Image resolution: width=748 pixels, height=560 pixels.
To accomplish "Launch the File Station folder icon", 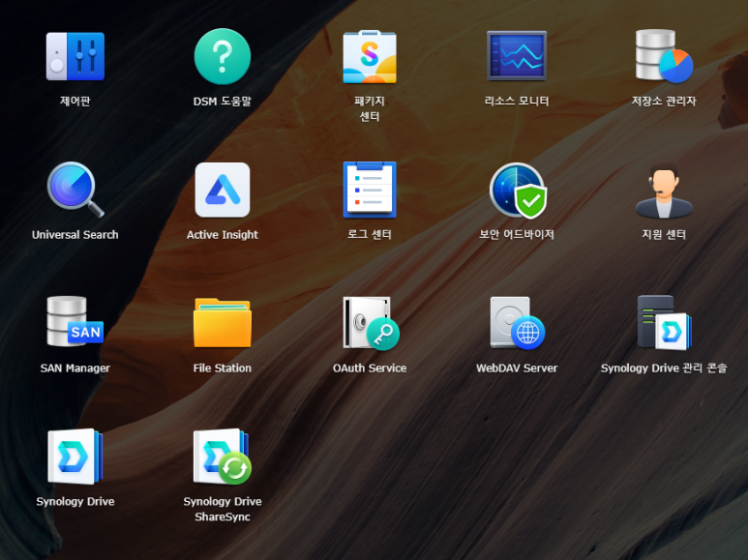I will 223,323.
